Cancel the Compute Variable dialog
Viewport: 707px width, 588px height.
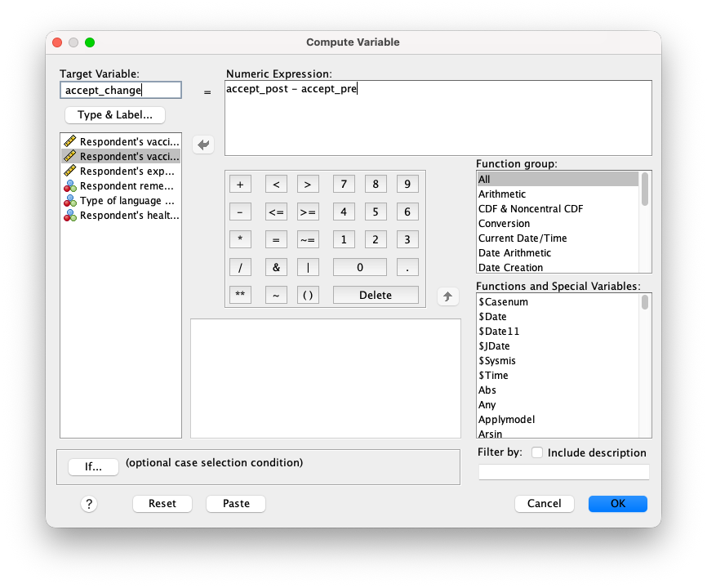coord(545,503)
